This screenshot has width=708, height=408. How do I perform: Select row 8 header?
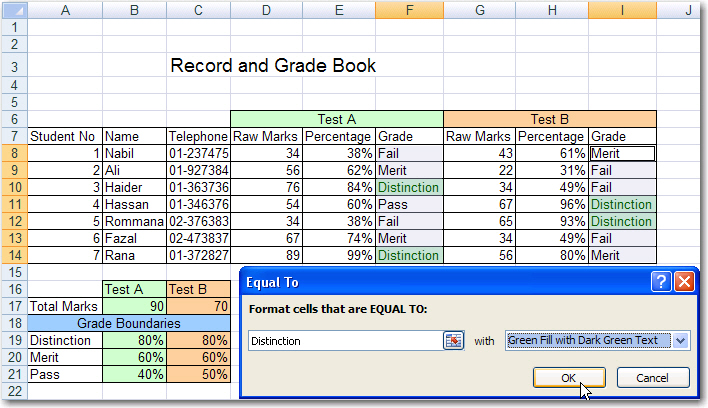[x=14, y=153]
